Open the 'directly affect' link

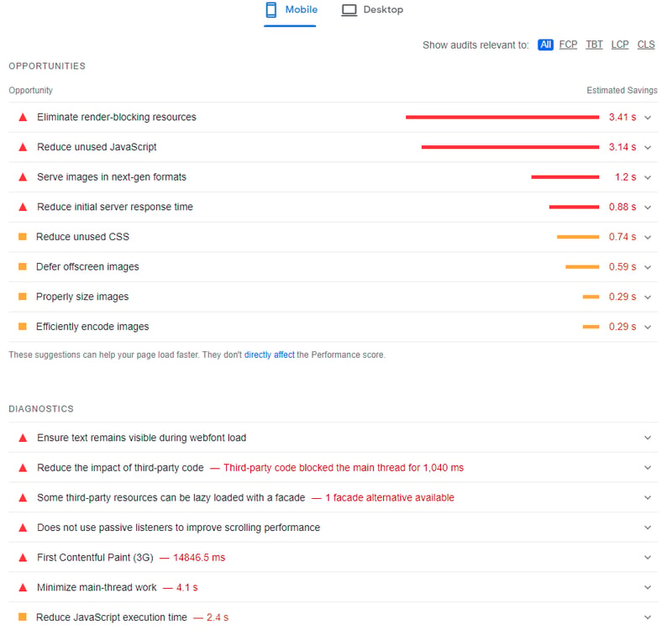(x=269, y=354)
